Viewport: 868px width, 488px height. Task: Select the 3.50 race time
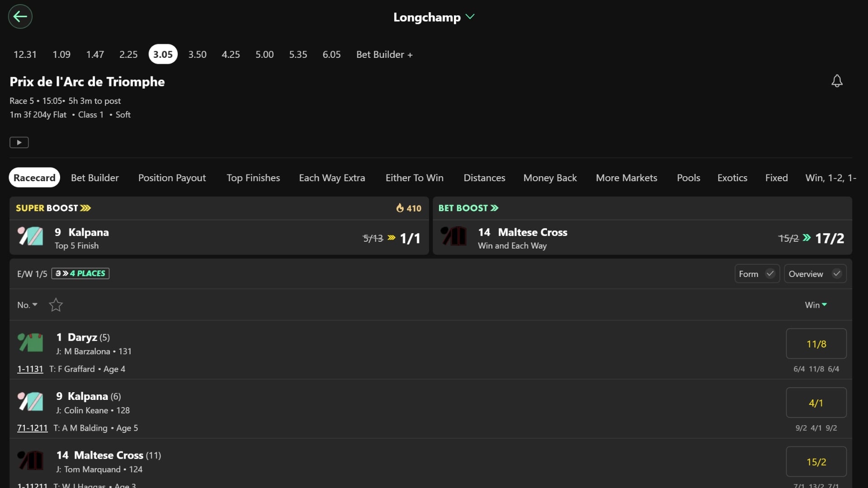pos(197,55)
